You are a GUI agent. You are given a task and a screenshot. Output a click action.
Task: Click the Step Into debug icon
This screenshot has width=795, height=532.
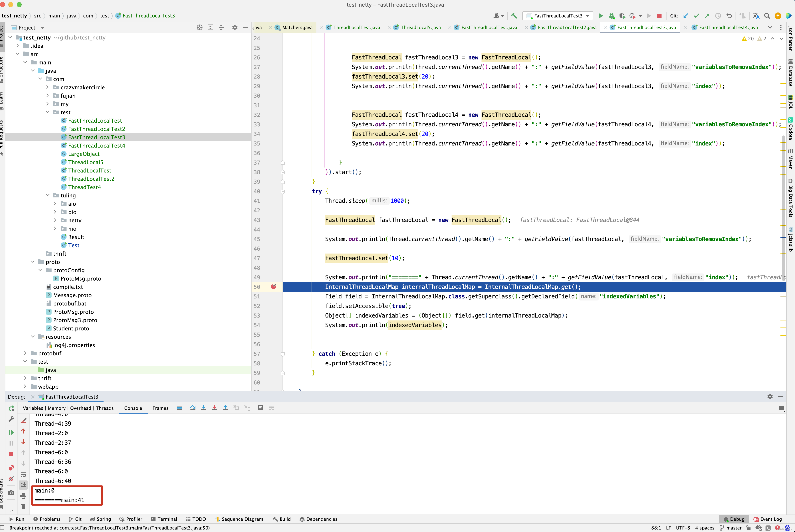pyautogui.click(x=204, y=408)
